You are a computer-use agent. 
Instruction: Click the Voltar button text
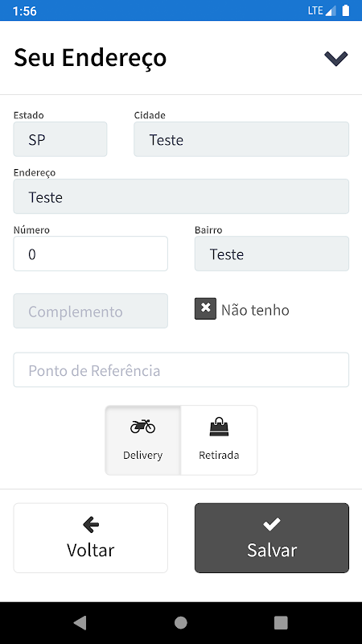click(91, 550)
